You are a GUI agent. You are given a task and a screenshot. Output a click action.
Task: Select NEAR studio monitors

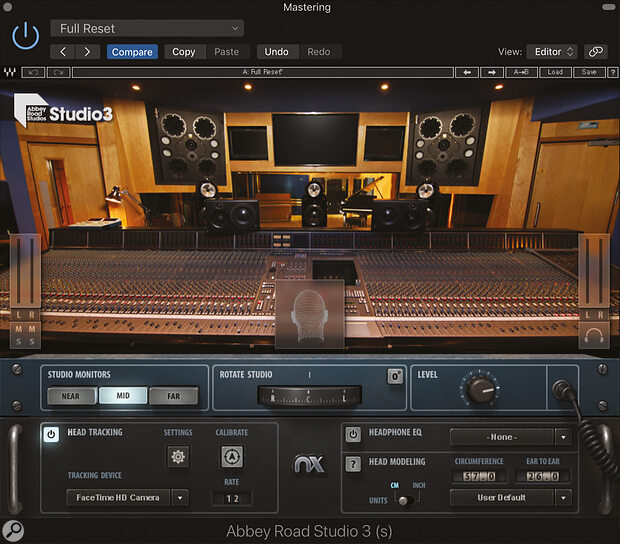point(72,396)
